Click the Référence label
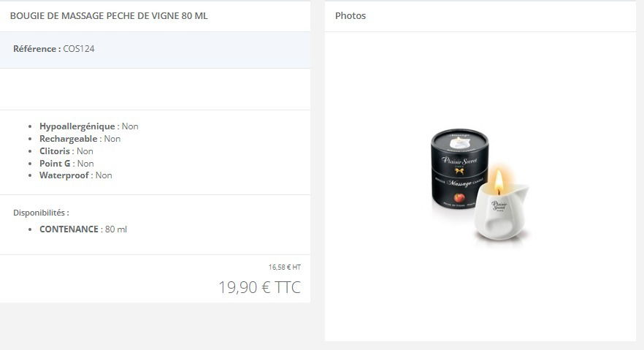 click(x=37, y=48)
